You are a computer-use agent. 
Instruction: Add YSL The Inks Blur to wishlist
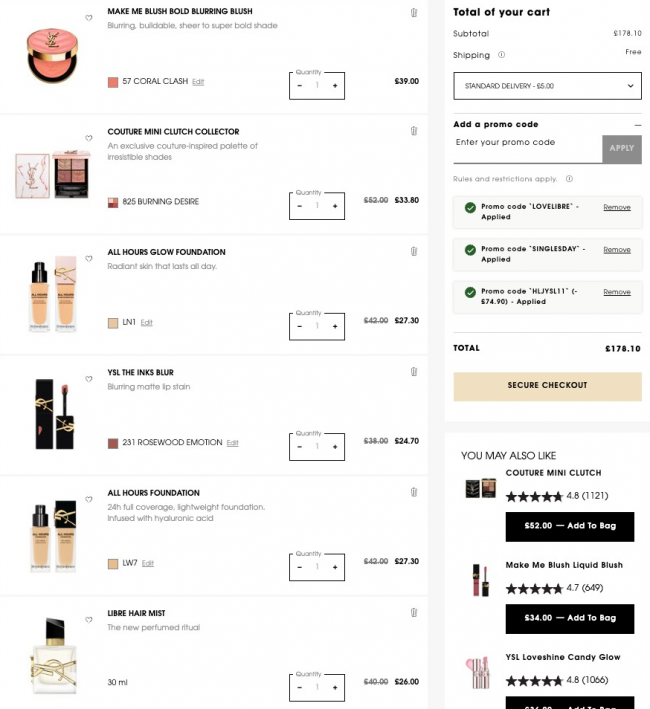tap(89, 379)
